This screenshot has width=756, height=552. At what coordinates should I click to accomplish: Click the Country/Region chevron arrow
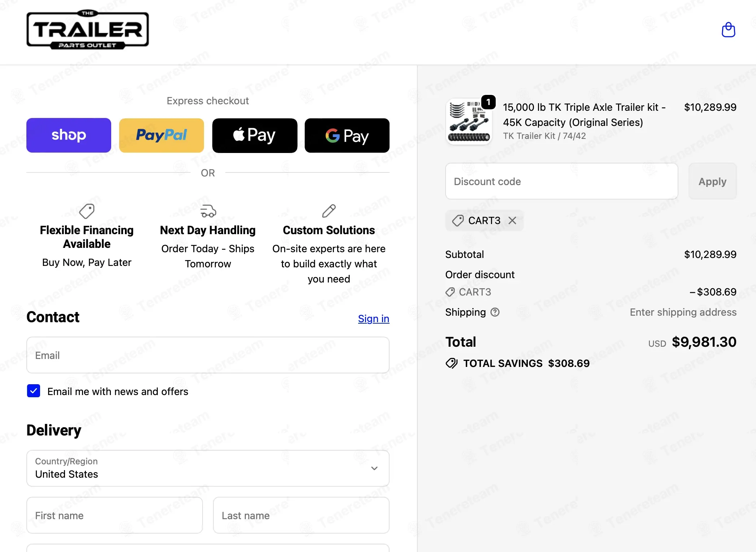[374, 468]
